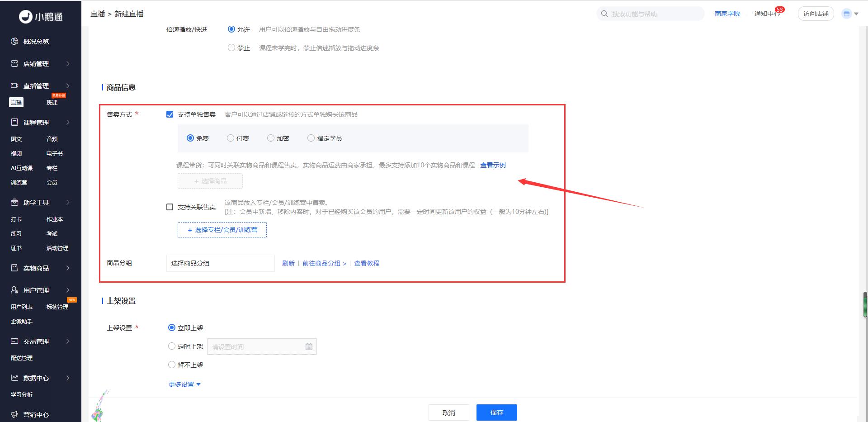Click the 直播管理 camera icon

pyautogui.click(x=14, y=85)
